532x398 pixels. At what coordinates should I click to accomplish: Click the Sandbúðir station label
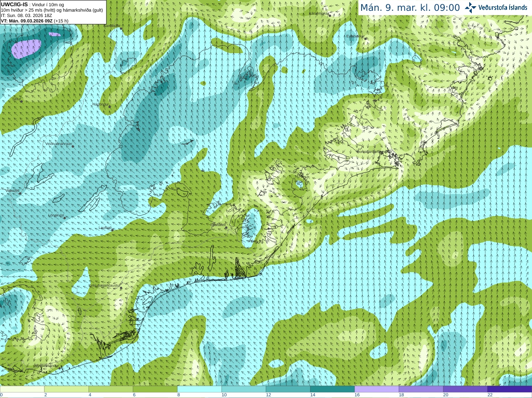[112, 26]
